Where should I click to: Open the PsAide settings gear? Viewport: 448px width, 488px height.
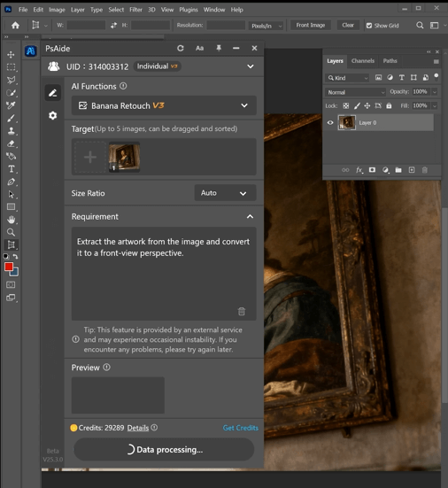(x=53, y=115)
